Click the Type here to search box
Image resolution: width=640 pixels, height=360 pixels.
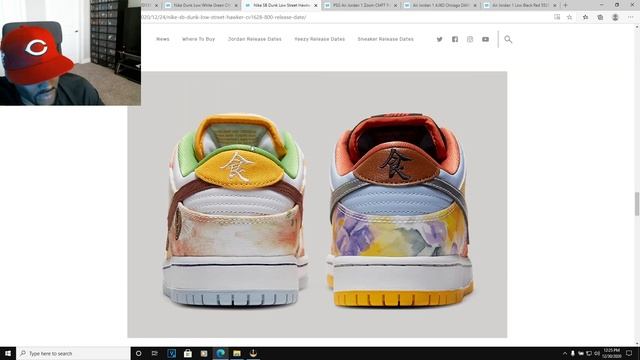(73, 353)
